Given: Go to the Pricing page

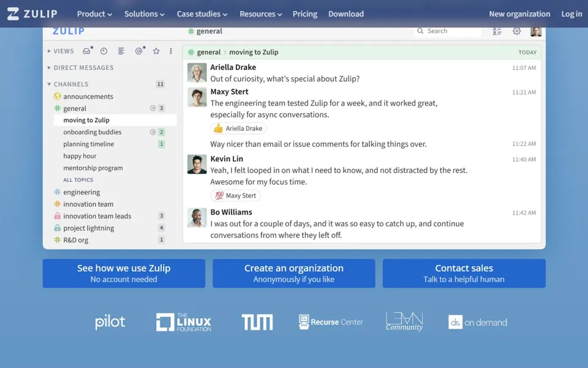Looking at the screenshot, I should 305,14.
